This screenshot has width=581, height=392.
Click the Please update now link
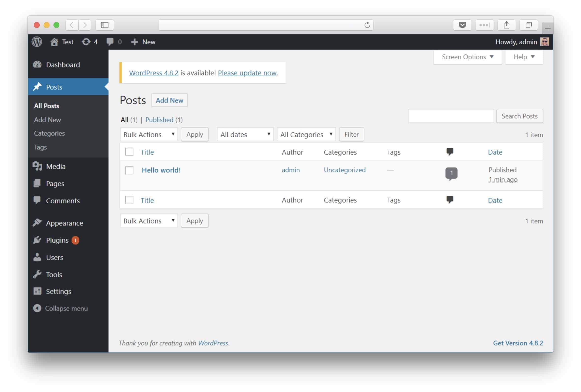[x=247, y=73]
